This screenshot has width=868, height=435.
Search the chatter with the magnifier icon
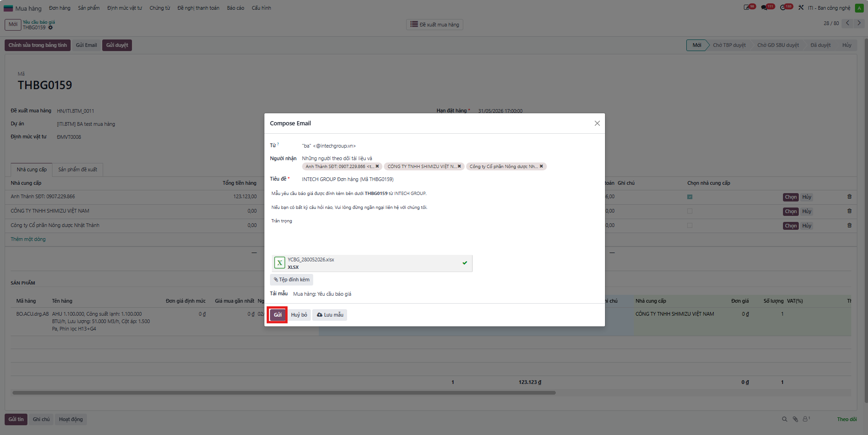784,419
